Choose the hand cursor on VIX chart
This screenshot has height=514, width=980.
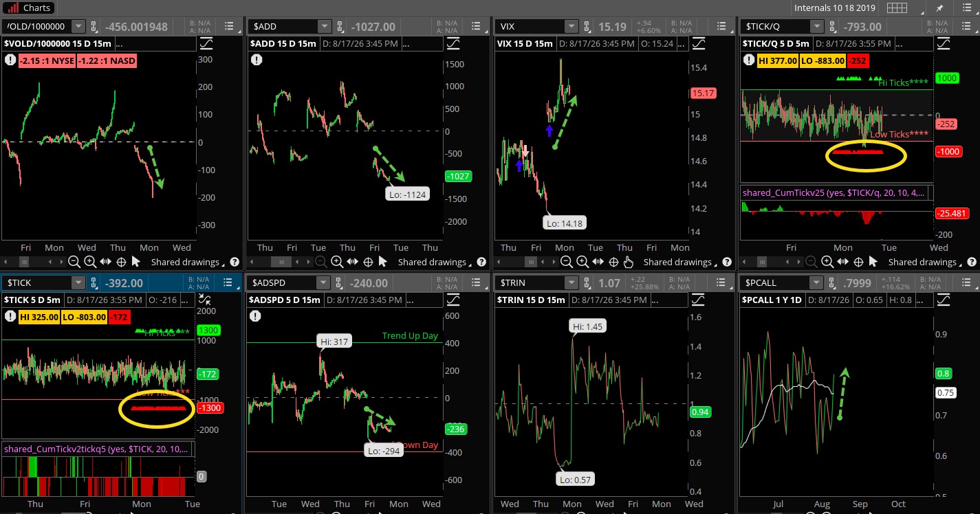(x=629, y=262)
